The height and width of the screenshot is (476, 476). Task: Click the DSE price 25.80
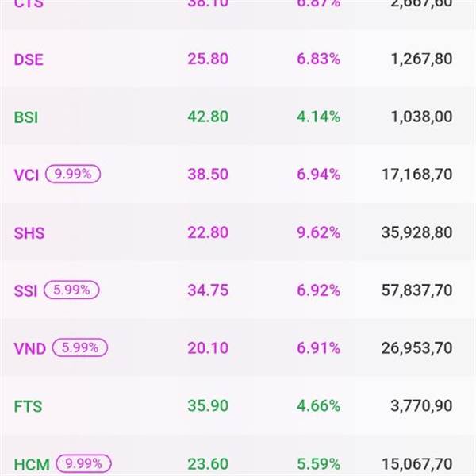pos(207,59)
